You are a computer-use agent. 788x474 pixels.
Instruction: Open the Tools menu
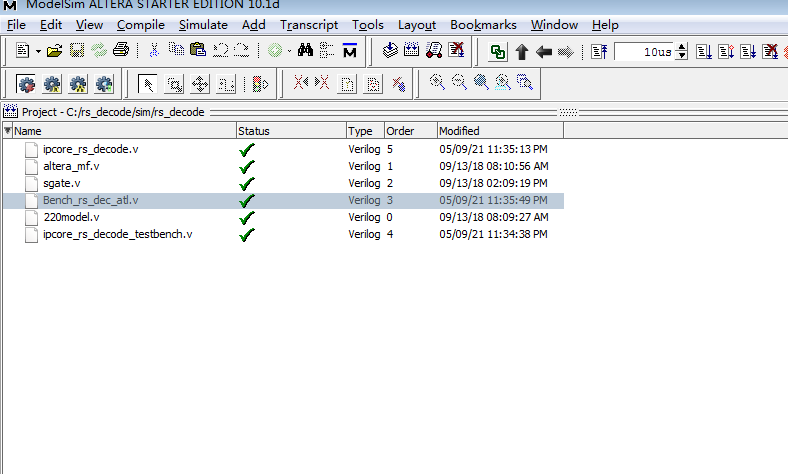pos(368,25)
